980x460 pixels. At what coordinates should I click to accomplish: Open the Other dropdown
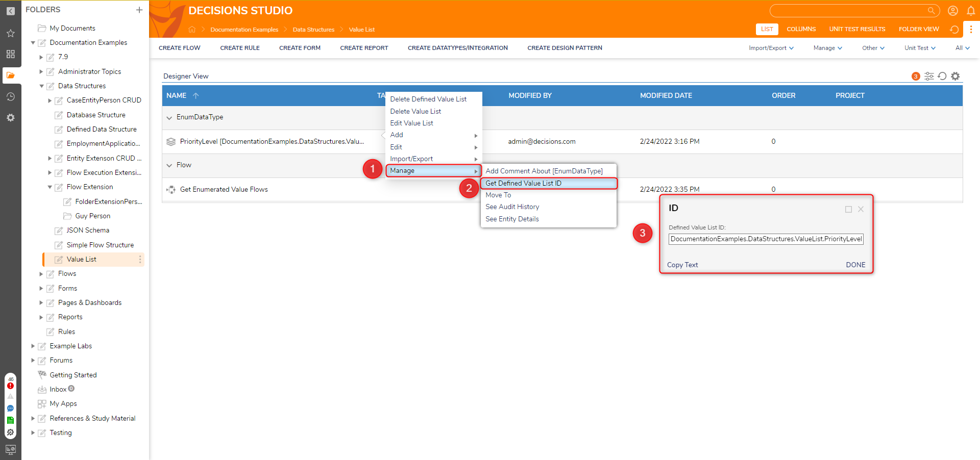(873, 48)
